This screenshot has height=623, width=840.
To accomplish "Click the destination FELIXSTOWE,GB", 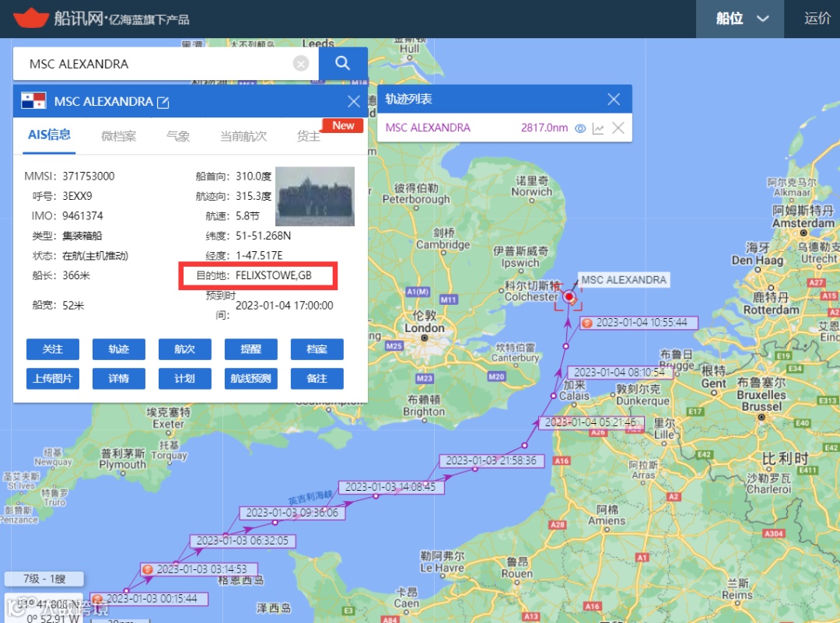I will click(x=273, y=275).
